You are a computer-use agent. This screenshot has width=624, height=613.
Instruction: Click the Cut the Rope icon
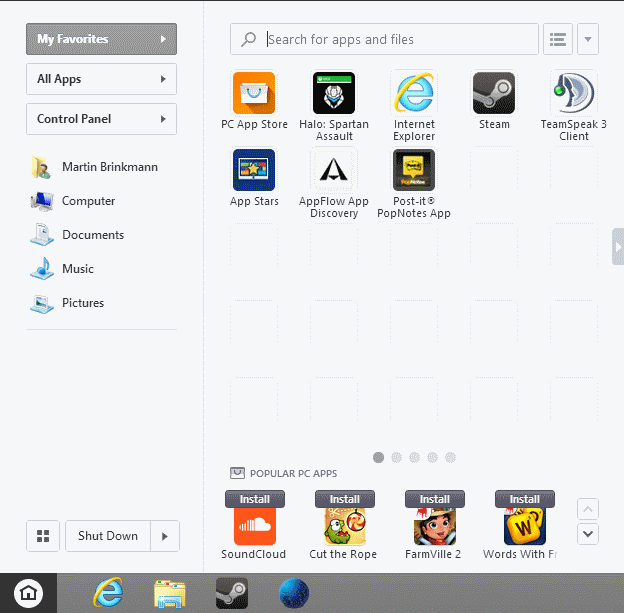pos(345,526)
